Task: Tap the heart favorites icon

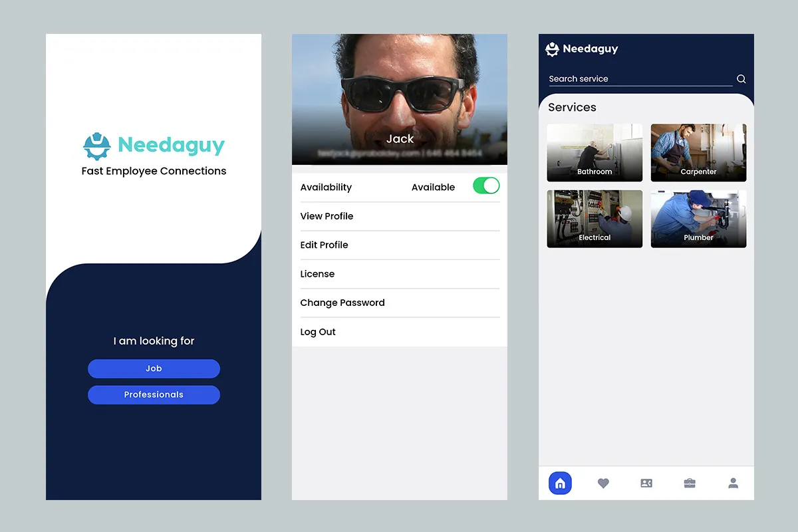Action: [x=603, y=483]
